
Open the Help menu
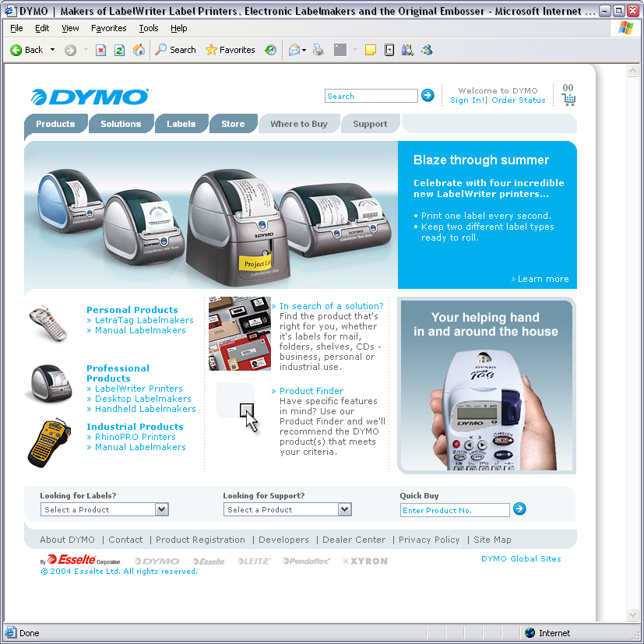click(178, 28)
